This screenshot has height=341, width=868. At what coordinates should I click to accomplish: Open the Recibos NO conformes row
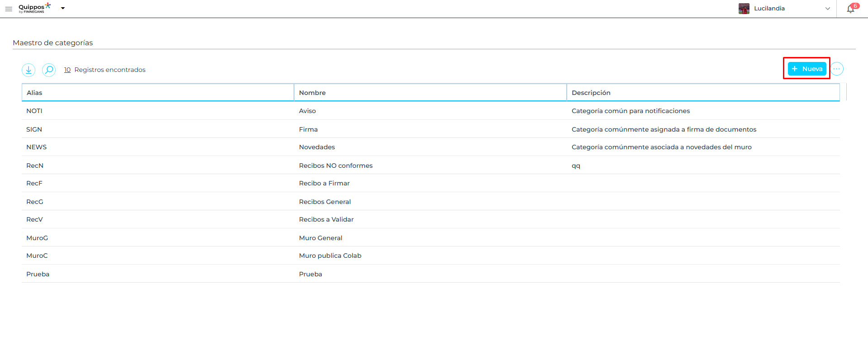tap(336, 166)
